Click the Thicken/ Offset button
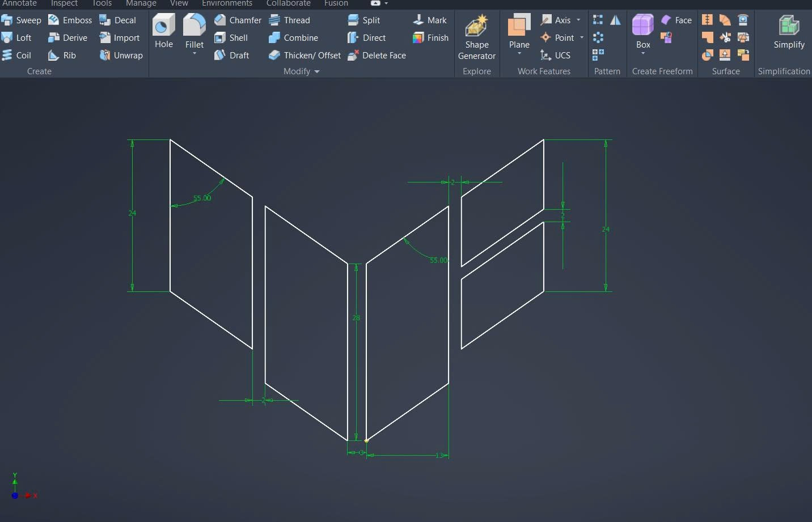This screenshot has width=812, height=522. 305,56
